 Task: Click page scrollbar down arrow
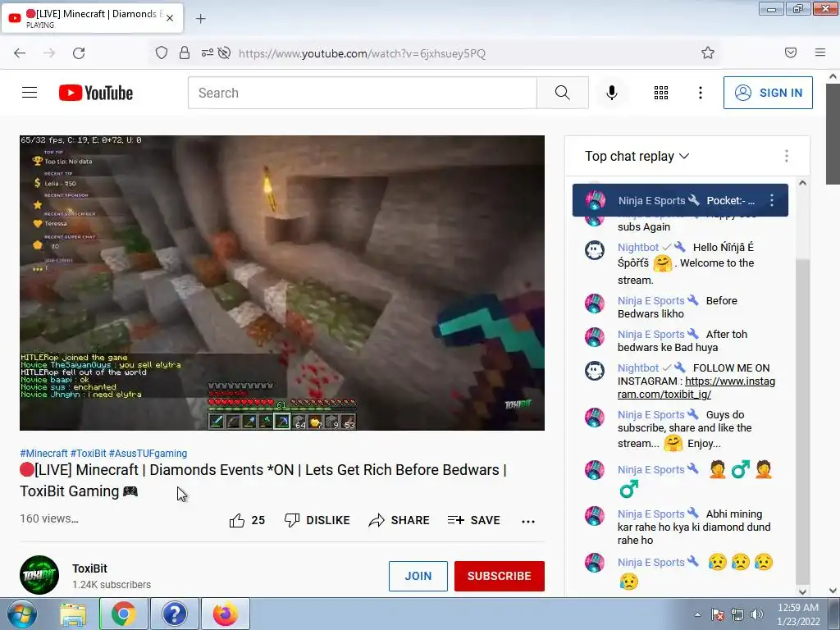click(833, 591)
